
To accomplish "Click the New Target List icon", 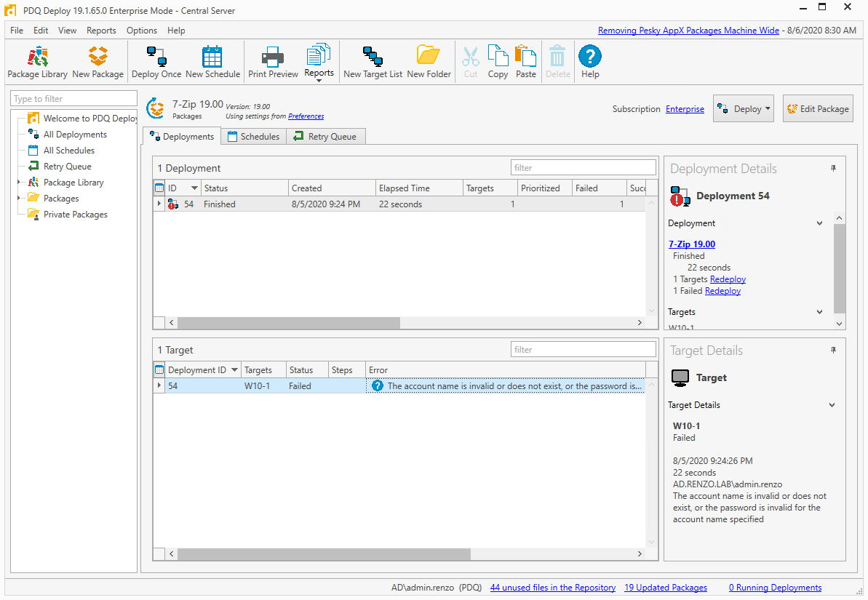I will click(373, 62).
